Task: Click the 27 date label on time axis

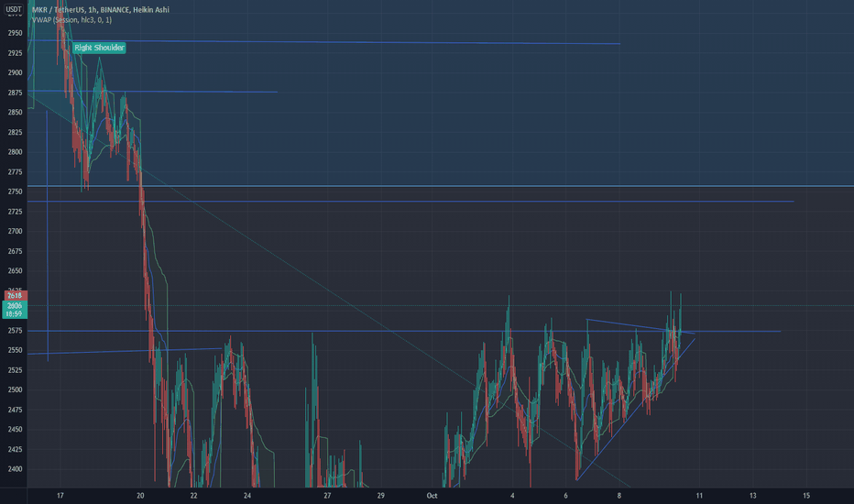Action: 327,496
